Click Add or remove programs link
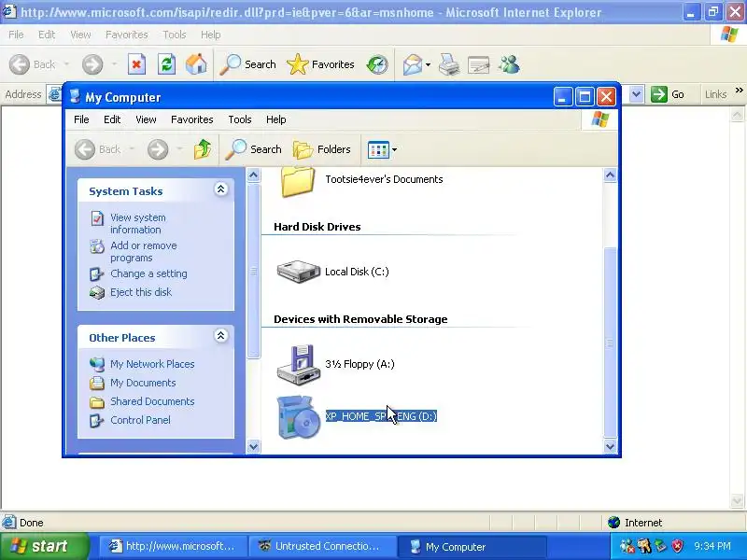This screenshot has width=747, height=560. pyautogui.click(x=143, y=251)
